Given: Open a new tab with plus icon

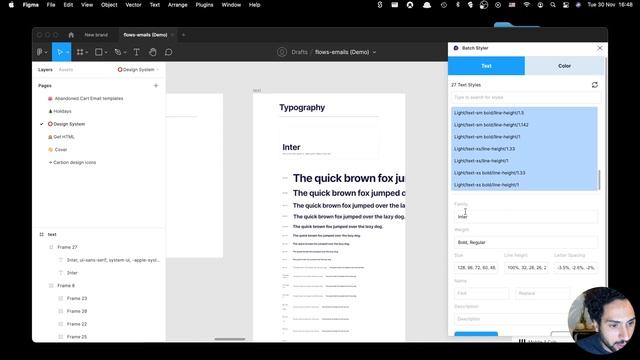Looking at the screenshot, I should 183,35.
